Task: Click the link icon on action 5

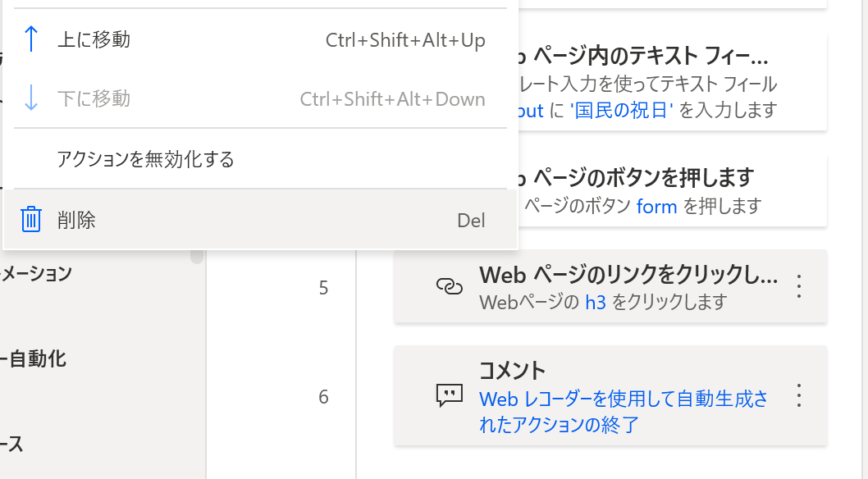Action: point(450,286)
